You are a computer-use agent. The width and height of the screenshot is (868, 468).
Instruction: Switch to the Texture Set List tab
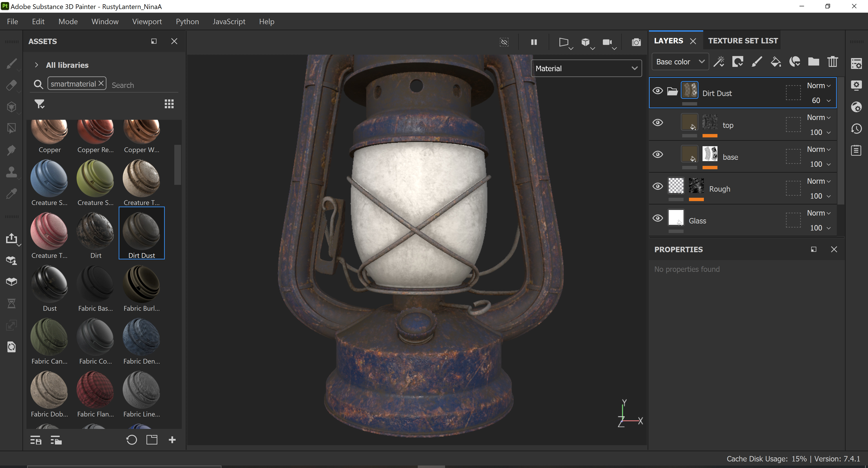tap(743, 41)
